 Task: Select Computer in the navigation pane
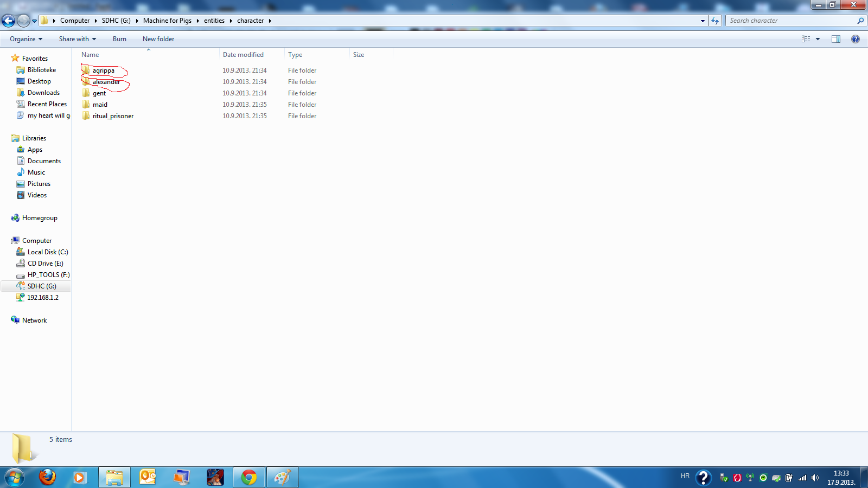[31, 241]
